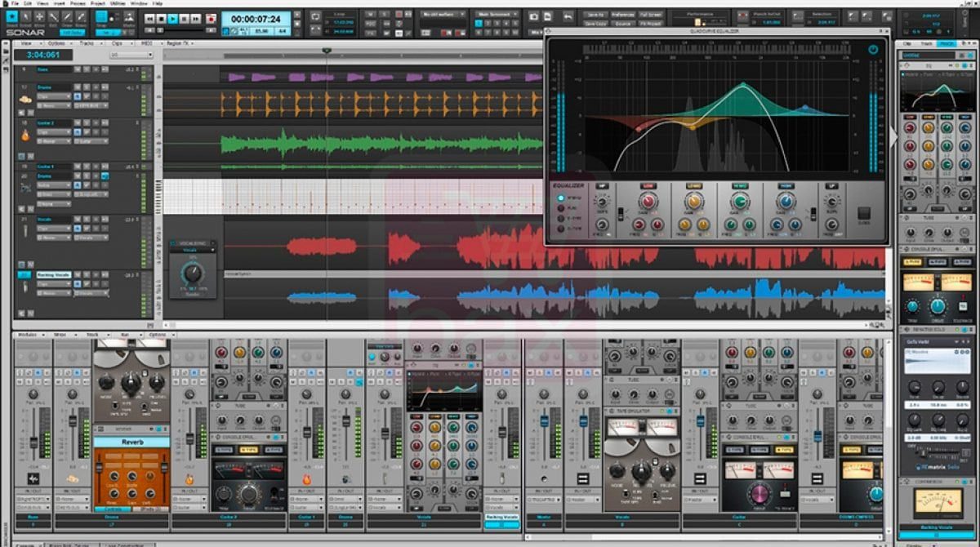This screenshot has width=980, height=547.
Task: Click the transport time display 00:00:07:24
Action: [x=256, y=19]
